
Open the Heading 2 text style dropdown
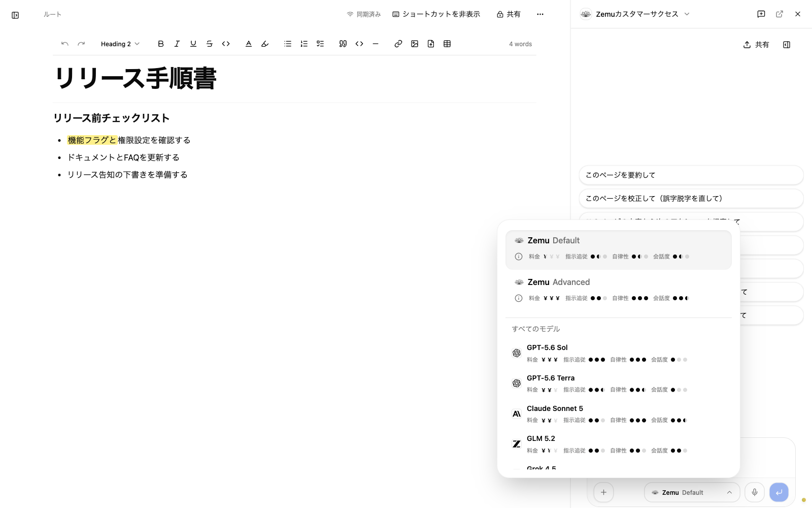click(x=120, y=44)
